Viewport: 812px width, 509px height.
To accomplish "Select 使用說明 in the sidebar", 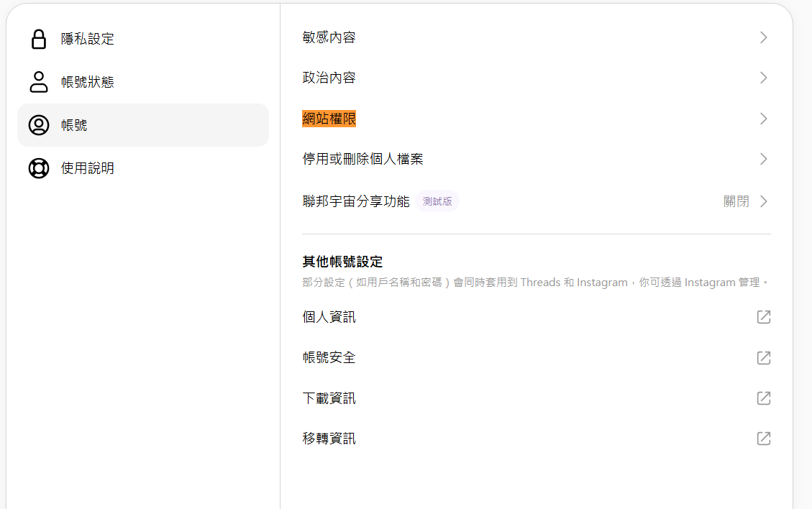I will coord(88,168).
